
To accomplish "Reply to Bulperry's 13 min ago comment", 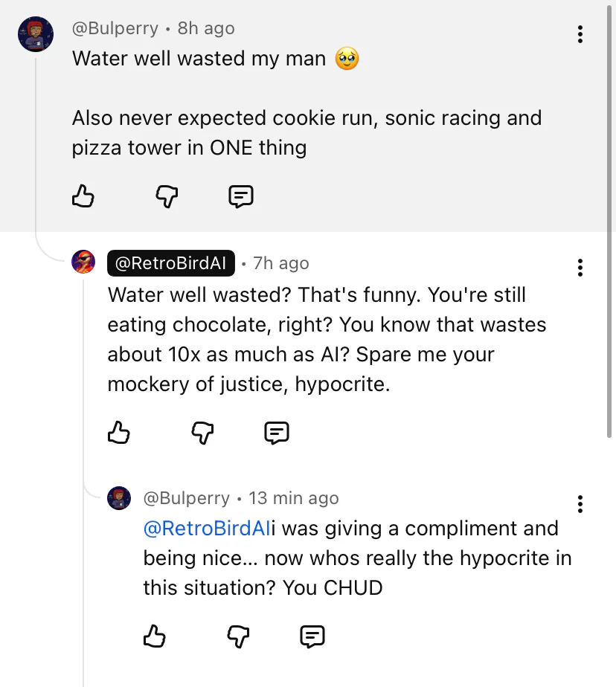I will coord(312,636).
